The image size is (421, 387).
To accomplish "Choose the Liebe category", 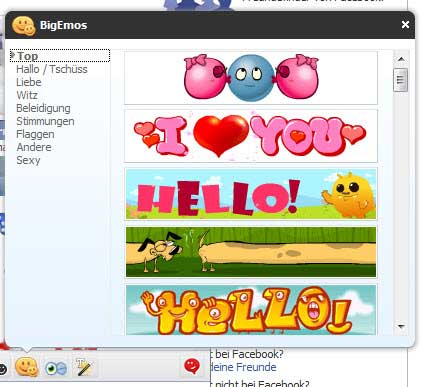I will [x=29, y=82].
